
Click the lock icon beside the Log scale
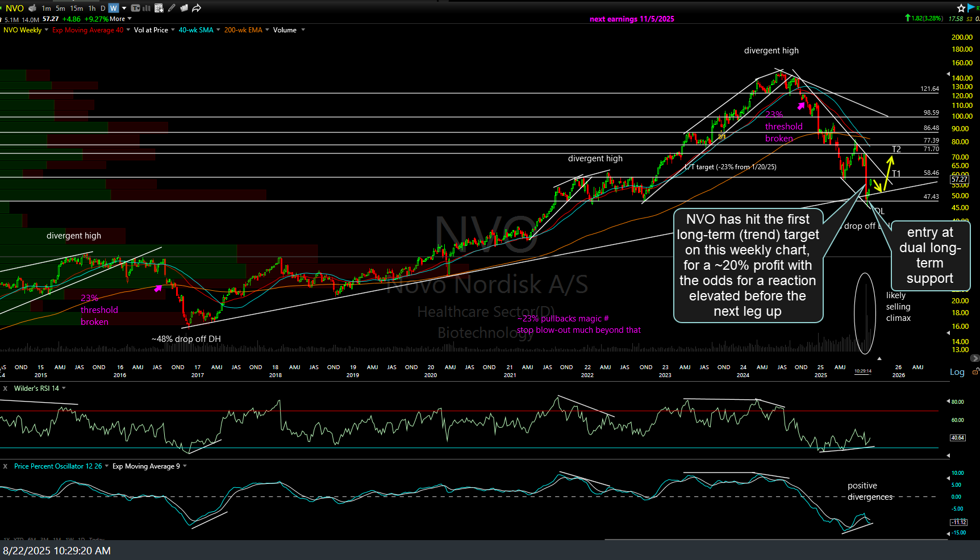[x=975, y=371]
